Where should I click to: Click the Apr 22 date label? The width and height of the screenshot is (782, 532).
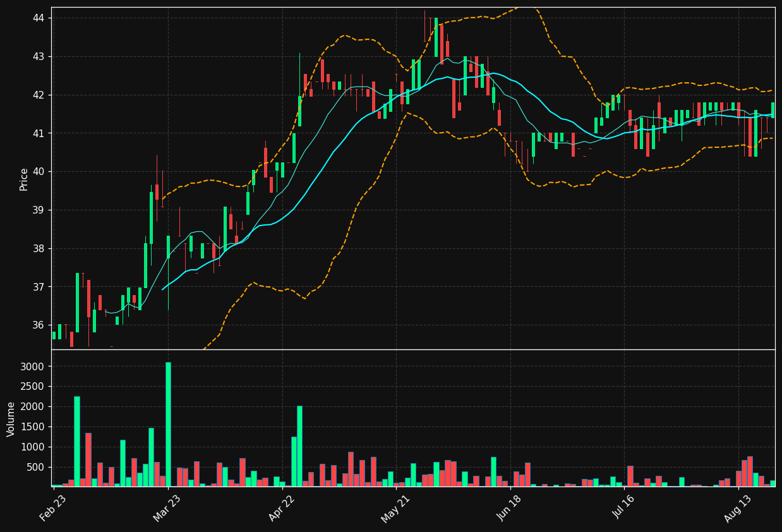(x=282, y=509)
